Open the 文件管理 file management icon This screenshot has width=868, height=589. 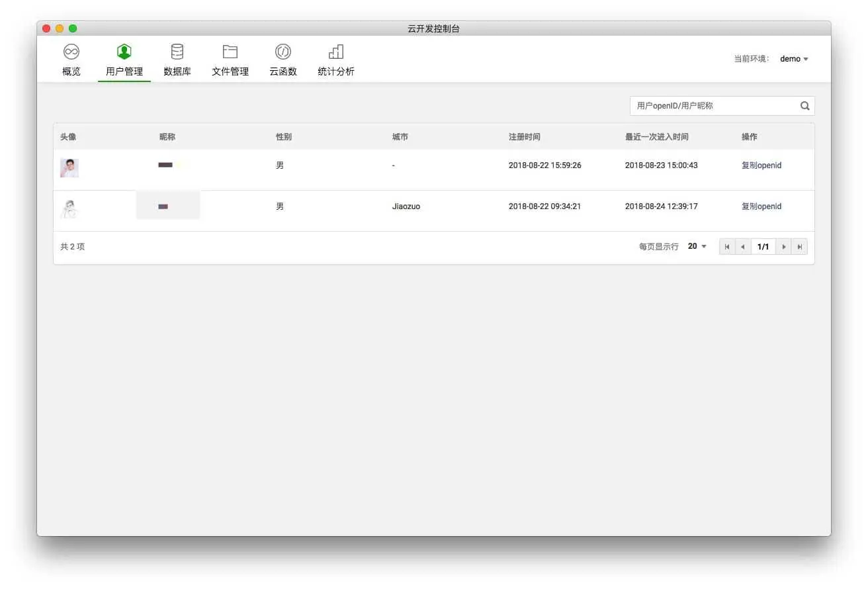tap(230, 52)
